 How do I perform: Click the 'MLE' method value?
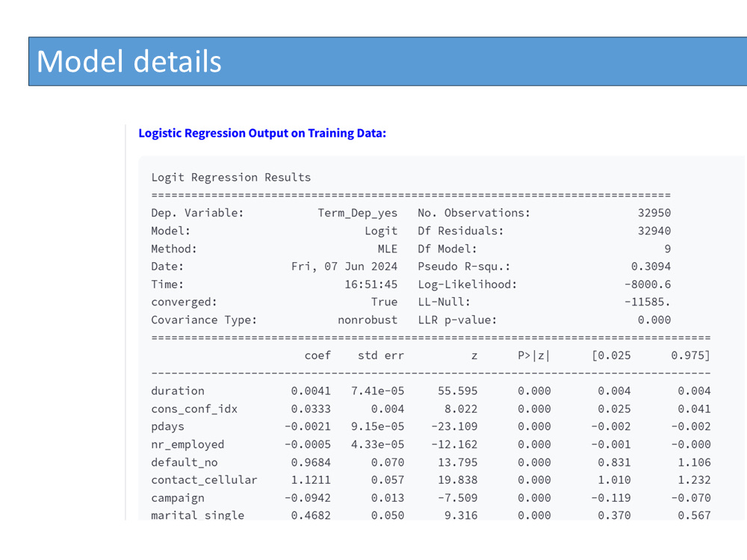tap(388, 249)
